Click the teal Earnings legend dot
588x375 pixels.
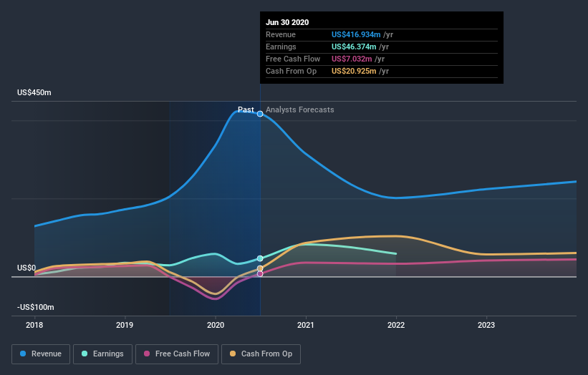coord(85,354)
